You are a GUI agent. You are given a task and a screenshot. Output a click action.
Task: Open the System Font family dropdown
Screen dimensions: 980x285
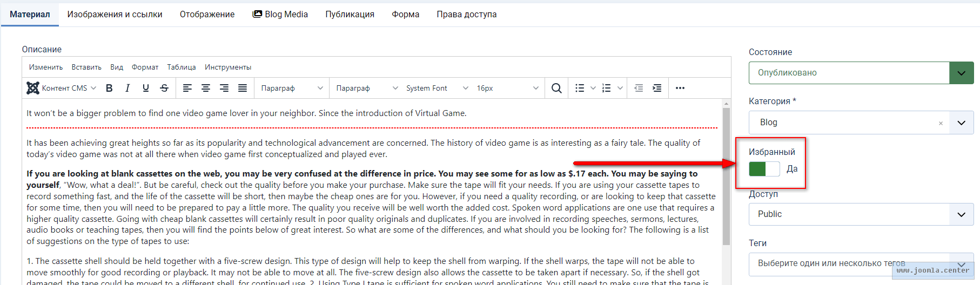pos(437,88)
